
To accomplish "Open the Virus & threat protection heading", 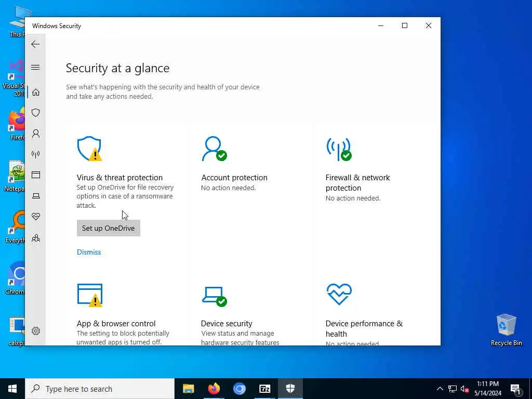I will [x=119, y=178].
